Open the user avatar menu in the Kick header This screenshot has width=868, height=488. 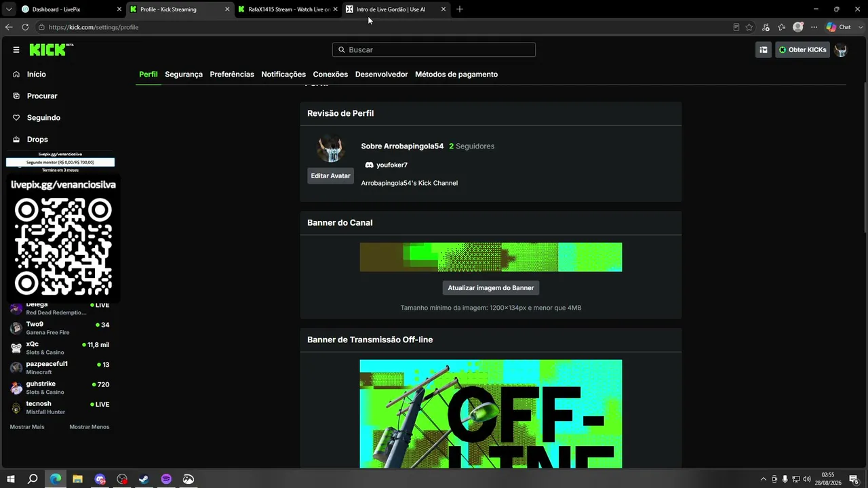[841, 49]
